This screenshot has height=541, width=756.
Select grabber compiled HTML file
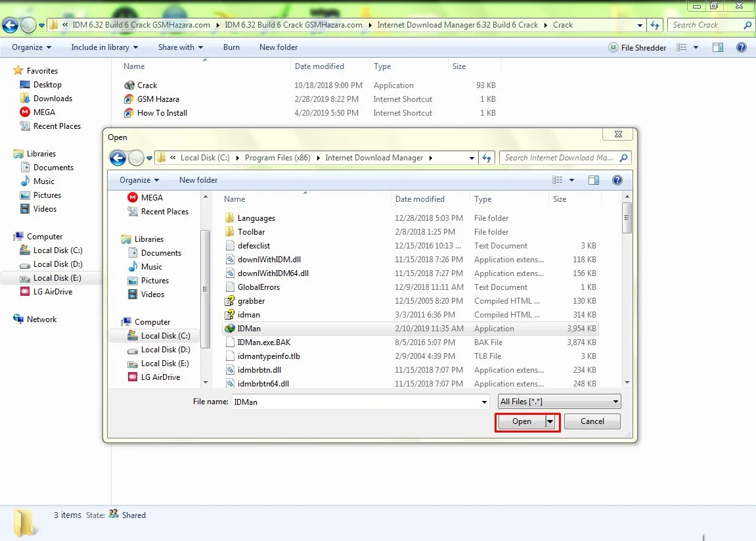pyautogui.click(x=251, y=301)
